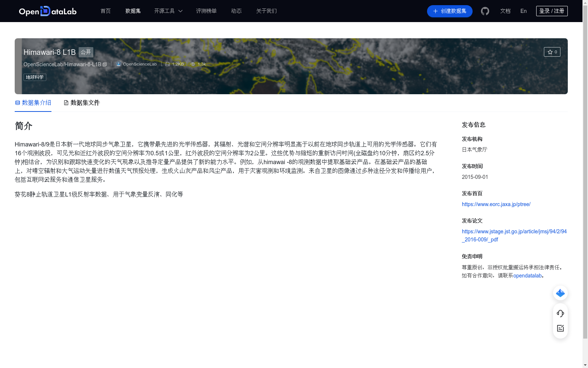The image size is (588, 368).
Task: Click the 发布信息 heading
Action: click(x=474, y=125)
